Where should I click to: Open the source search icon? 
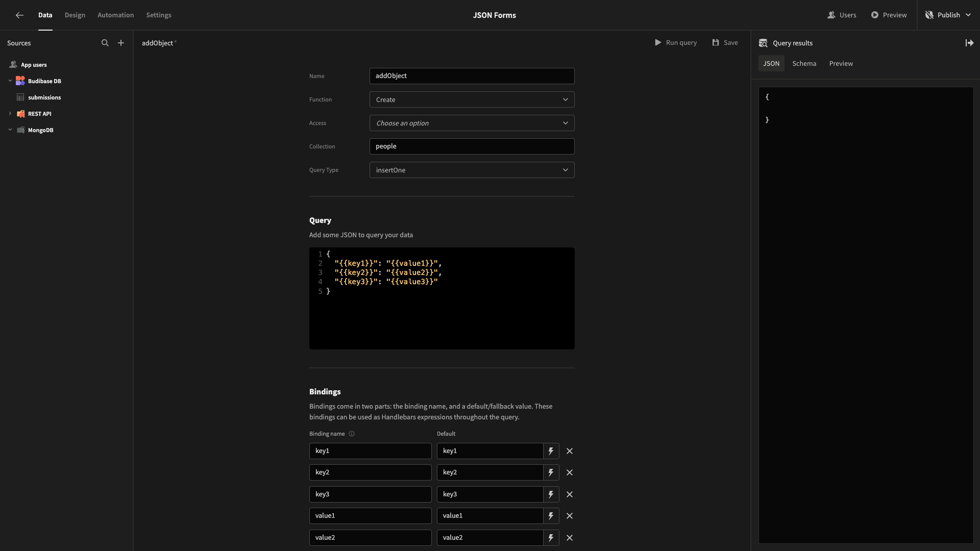105,43
